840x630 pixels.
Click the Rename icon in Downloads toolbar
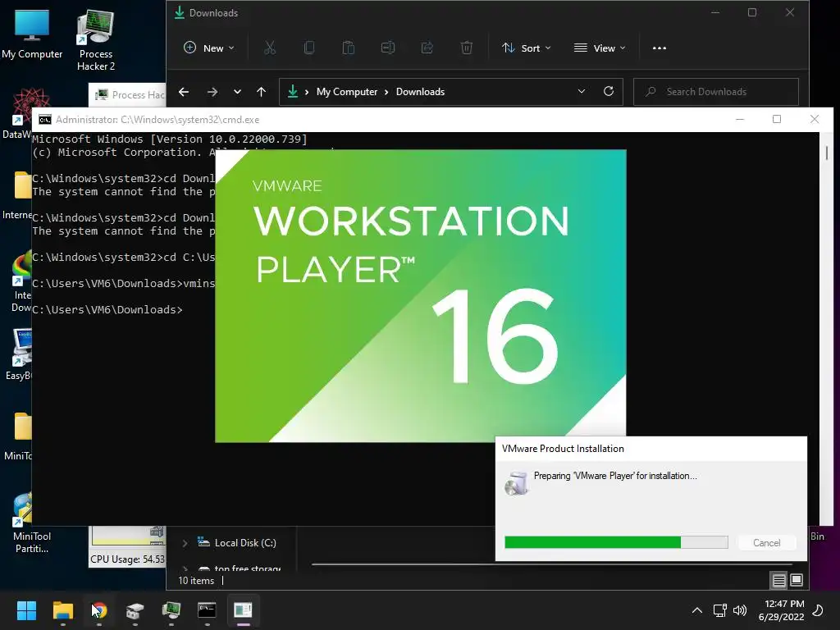pos(388,48)
